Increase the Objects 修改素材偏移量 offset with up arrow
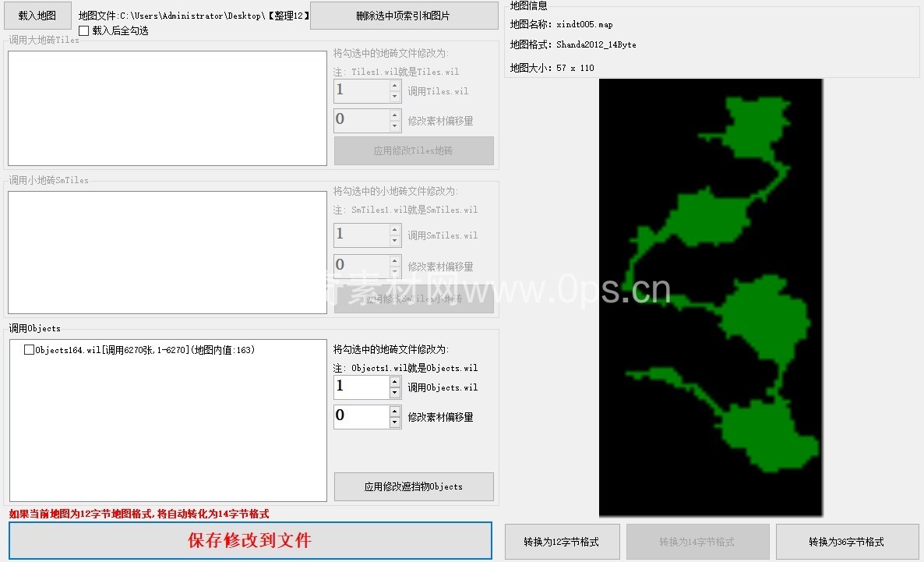Viewport: 924px width, 562px height. pyautogui.click(x=395, y=411)
